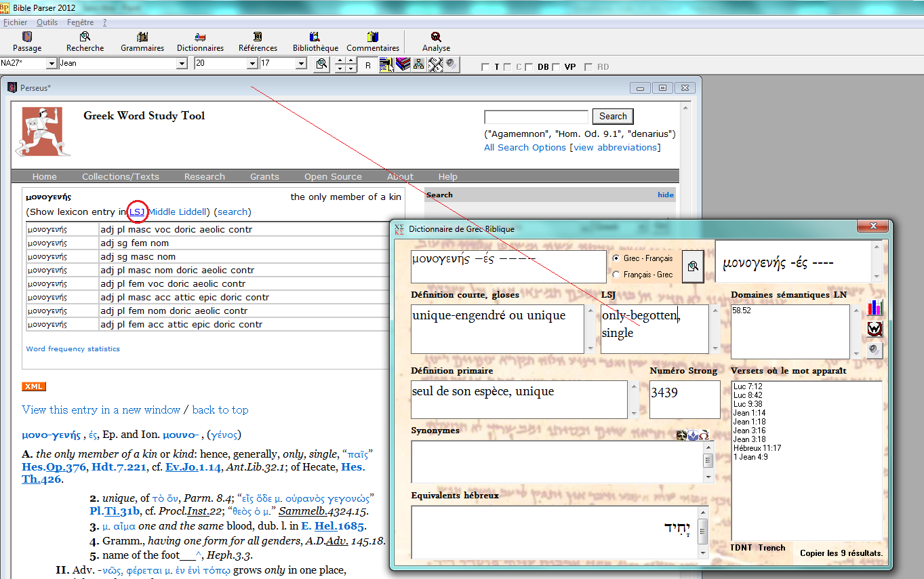This screenshot has height=579, width=924.
Task: Click the Equivalents hébreux scrollbar
Action: 703,532
